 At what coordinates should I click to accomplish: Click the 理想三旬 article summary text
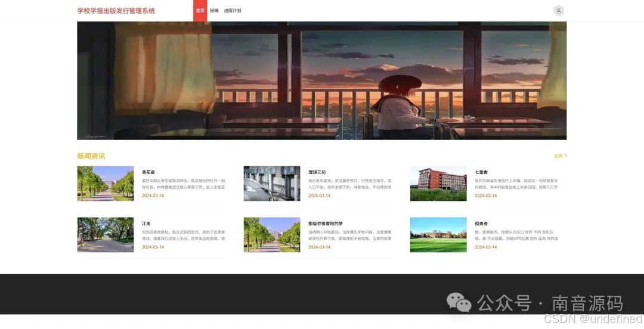pos(350,184)
